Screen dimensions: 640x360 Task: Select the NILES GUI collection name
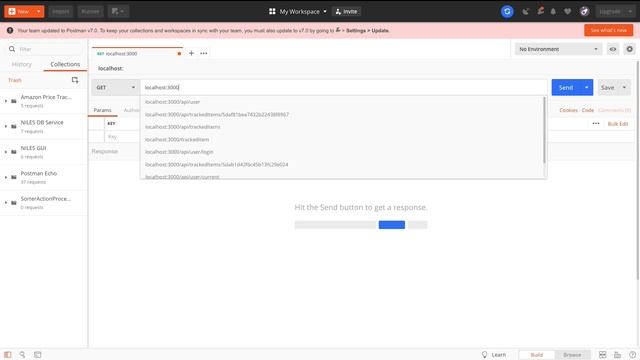33,148
